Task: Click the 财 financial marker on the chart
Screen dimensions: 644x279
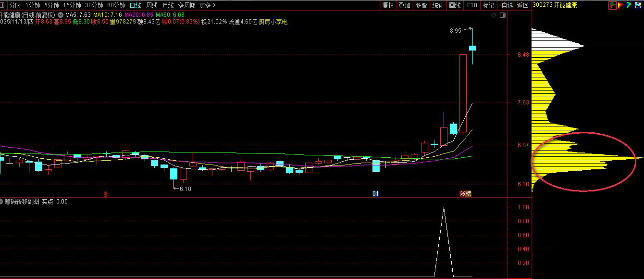Action: click(376, 194)
